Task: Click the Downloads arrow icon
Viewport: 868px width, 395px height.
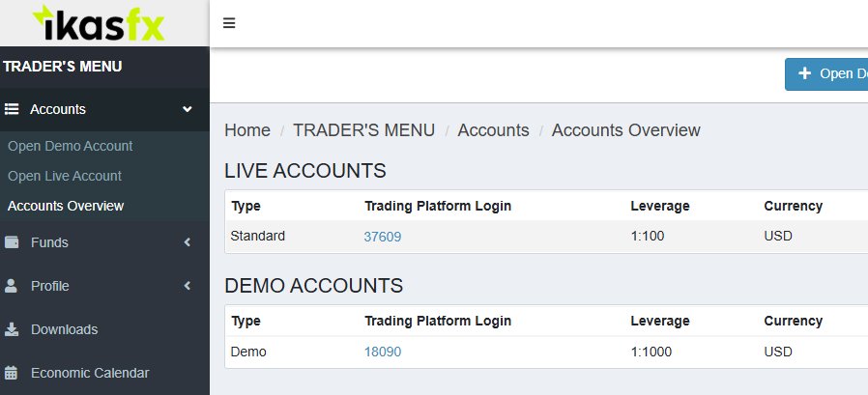Action: coord(12,329)
